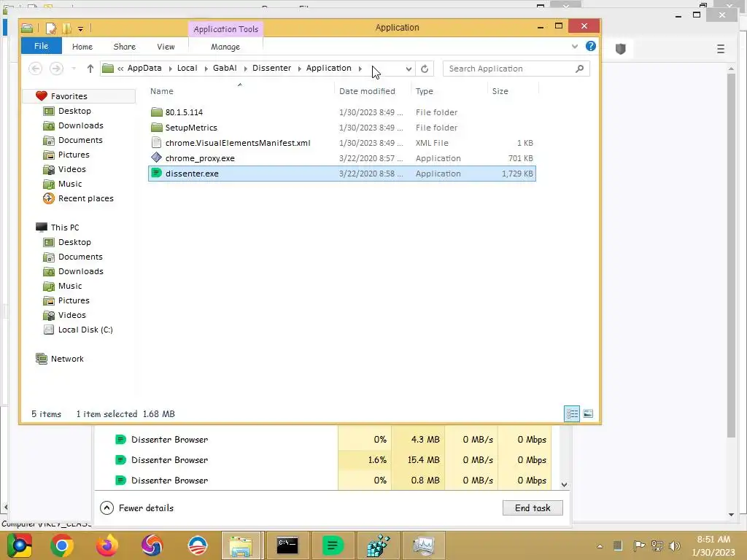Open Google Chrome from taskbar
This screenshot has width=747, height=560.
[62, 545]
